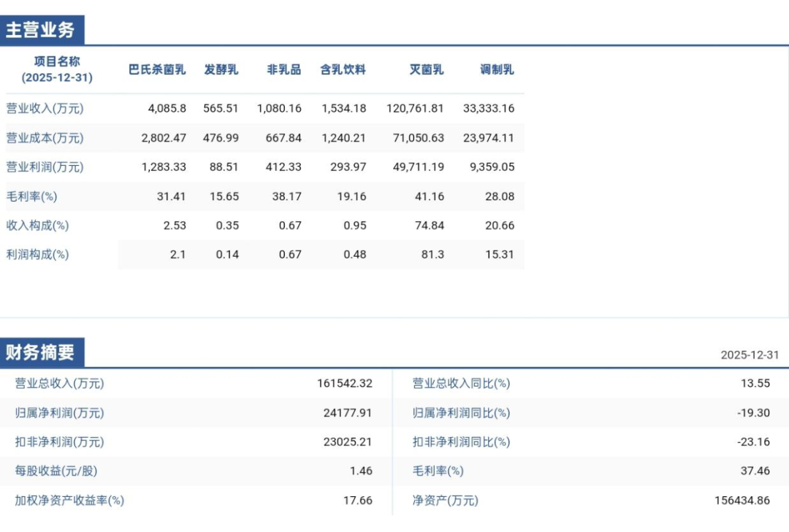
Task: Click the 营业收入(万元) row label
Action: coord(45,108)
